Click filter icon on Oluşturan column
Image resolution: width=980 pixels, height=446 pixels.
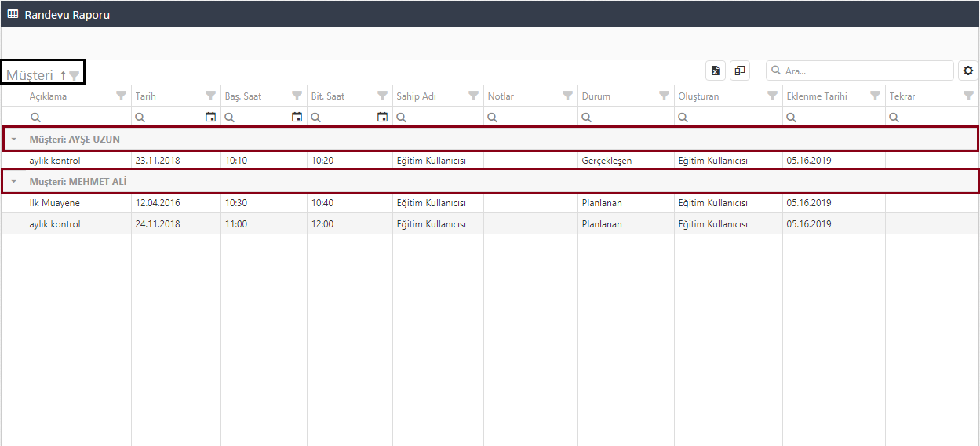click(772, 96)
